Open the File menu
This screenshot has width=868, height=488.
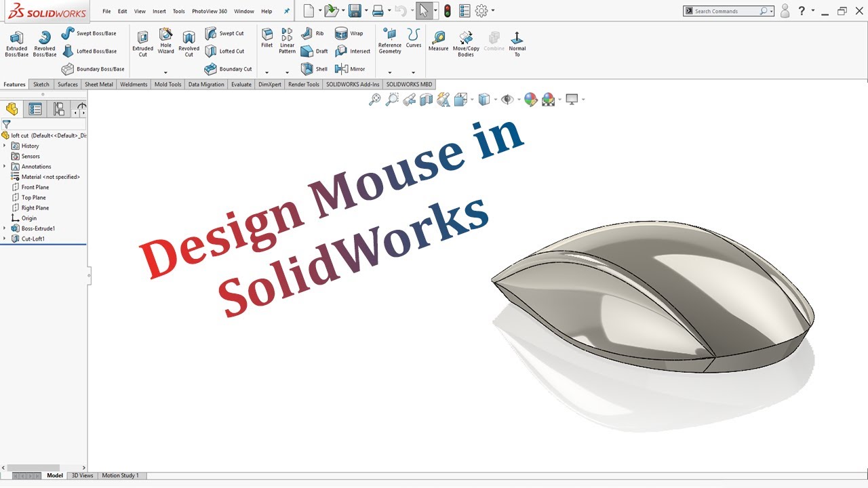pyautogui.click(x=106, y=12)
